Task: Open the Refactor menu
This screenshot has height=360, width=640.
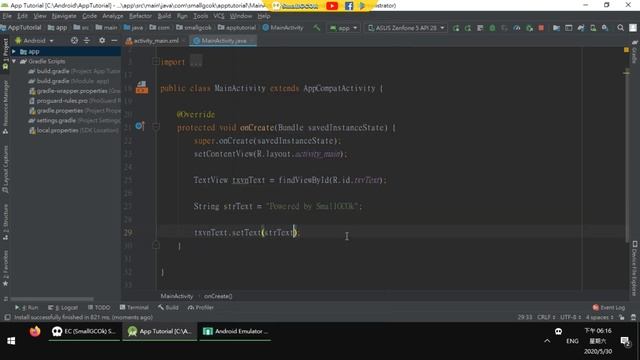Action: click(x=140, y=16)
